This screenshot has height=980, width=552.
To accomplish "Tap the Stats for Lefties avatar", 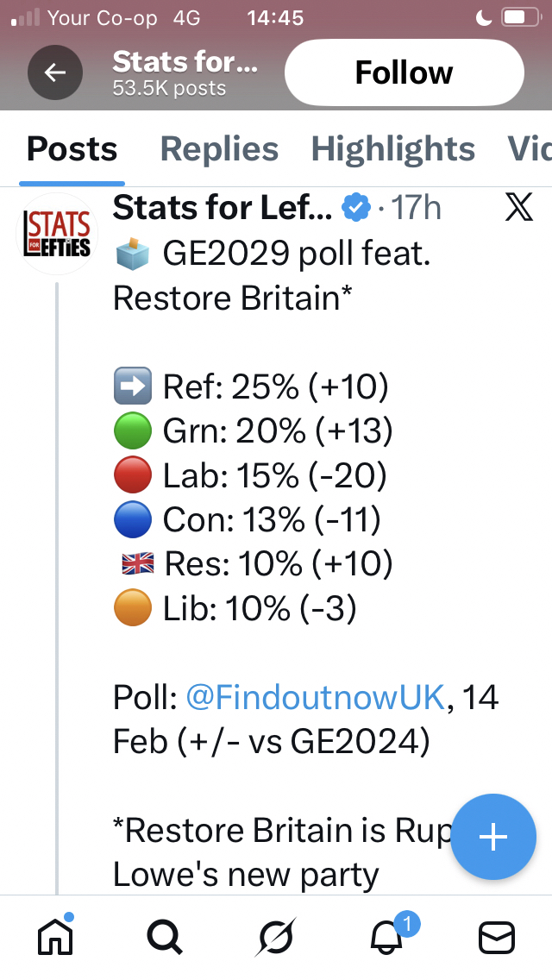I will pyautogui.click(x=58, y=234).
